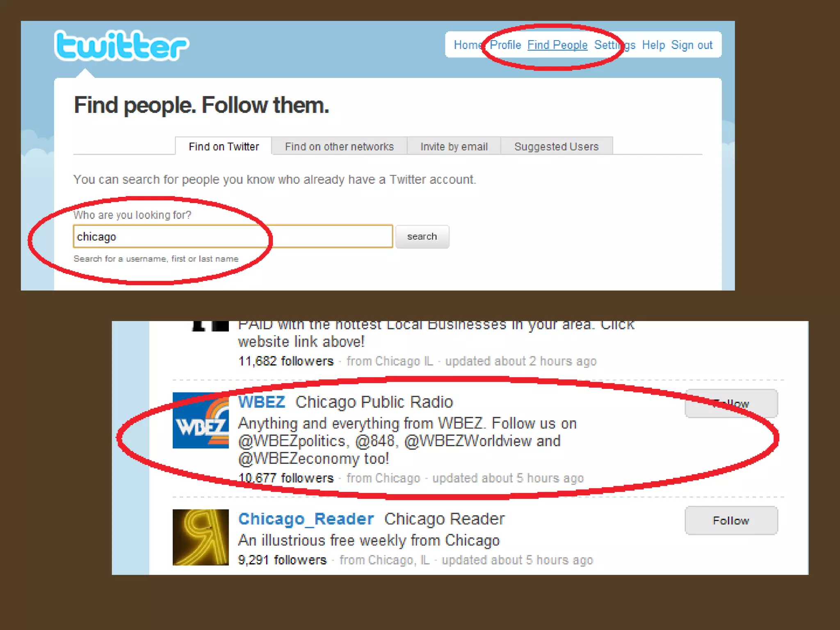
Task: Open the Chicago_Reader username link
Action: click(306, 519)
